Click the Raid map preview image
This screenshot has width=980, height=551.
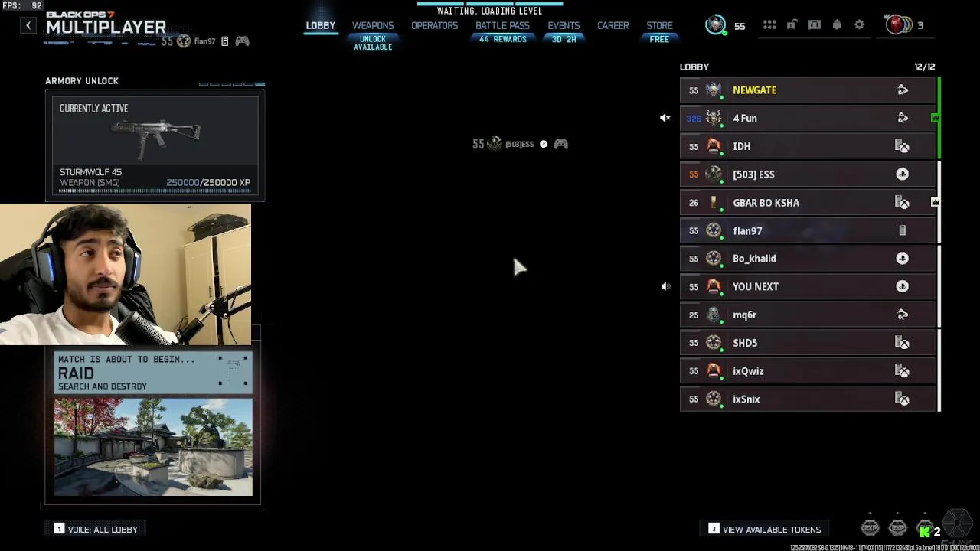(153, 447)
